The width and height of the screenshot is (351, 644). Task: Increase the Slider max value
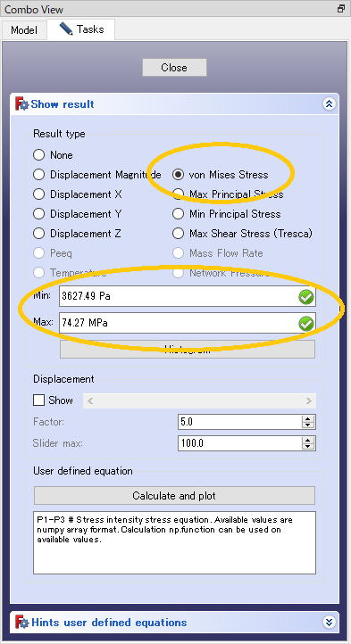point(308,440)
